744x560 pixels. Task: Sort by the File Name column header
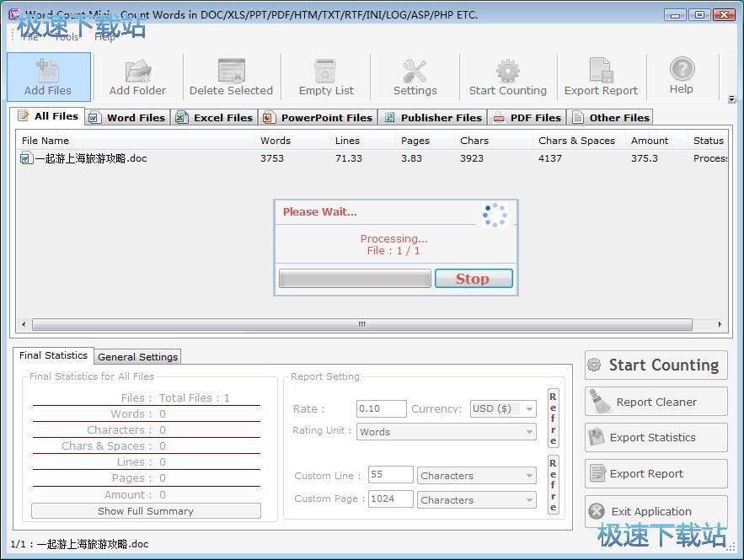coord(136,141)
